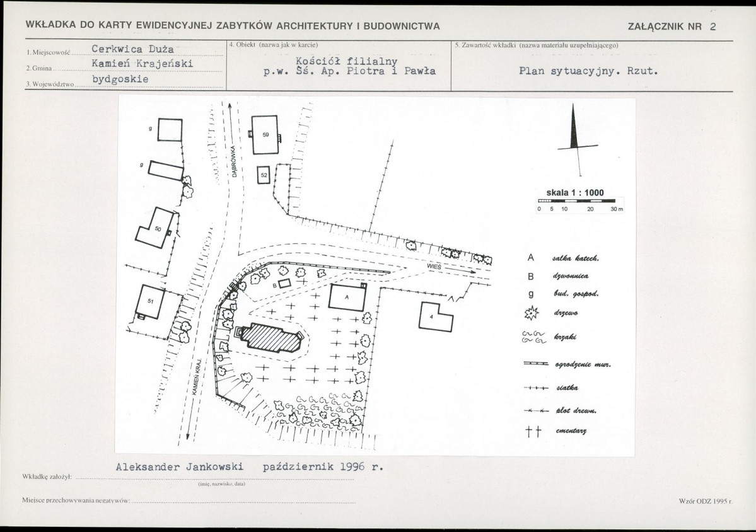Click the wire mesh fence legend symbol

(x=536, y=388)
